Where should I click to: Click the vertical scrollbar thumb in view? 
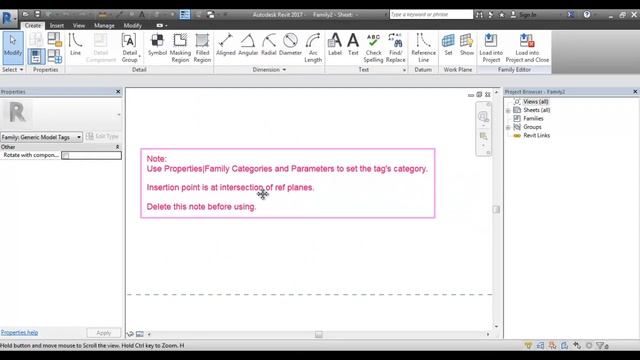[x=496, y=209]
